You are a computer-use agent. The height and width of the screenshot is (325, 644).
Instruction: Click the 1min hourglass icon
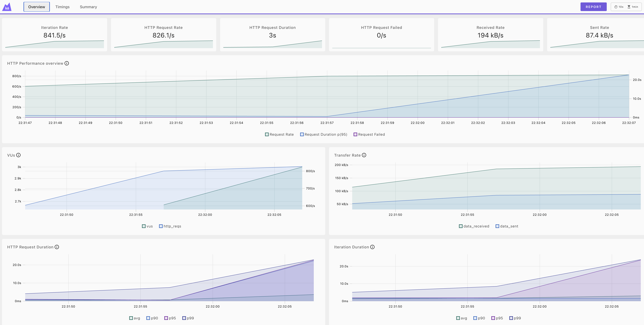[629, 7]
